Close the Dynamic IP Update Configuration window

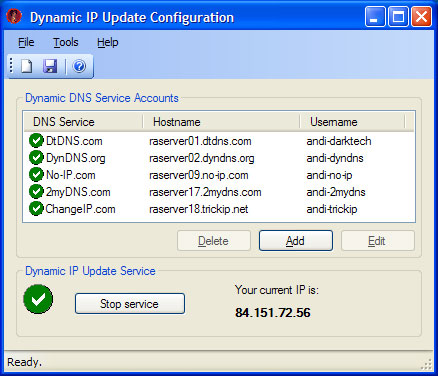(x=421, y=17)
